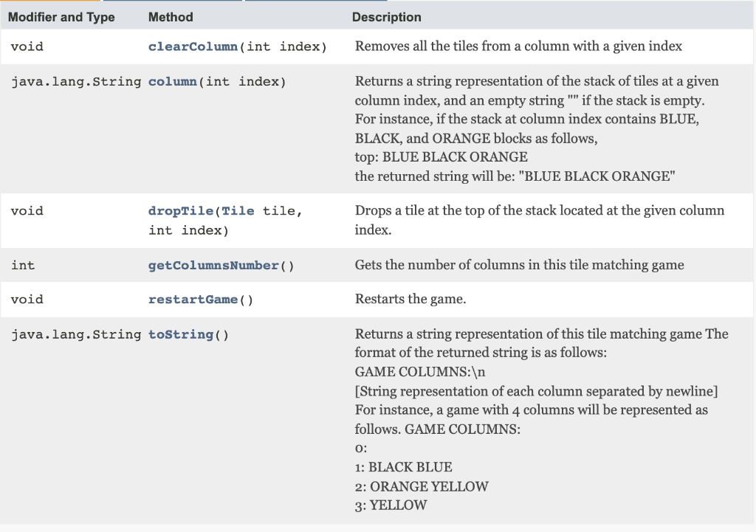756x532 pixels.
Task: Click the 'Modifier and Type' column header
Action: 61,18
